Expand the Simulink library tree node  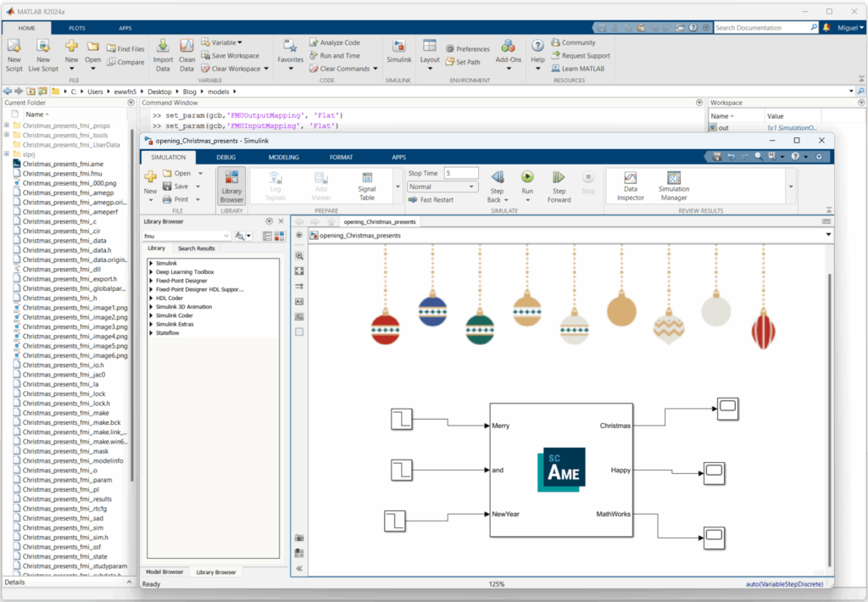(151, 264)
